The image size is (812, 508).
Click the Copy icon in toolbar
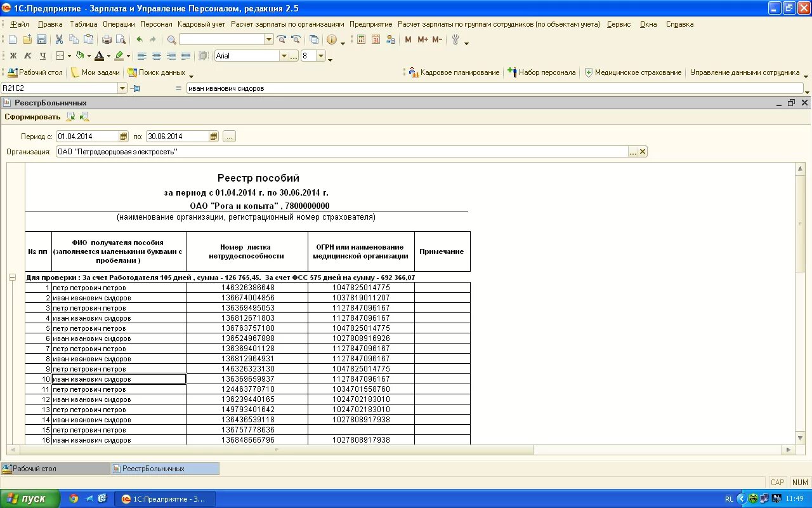pos(74,39)
